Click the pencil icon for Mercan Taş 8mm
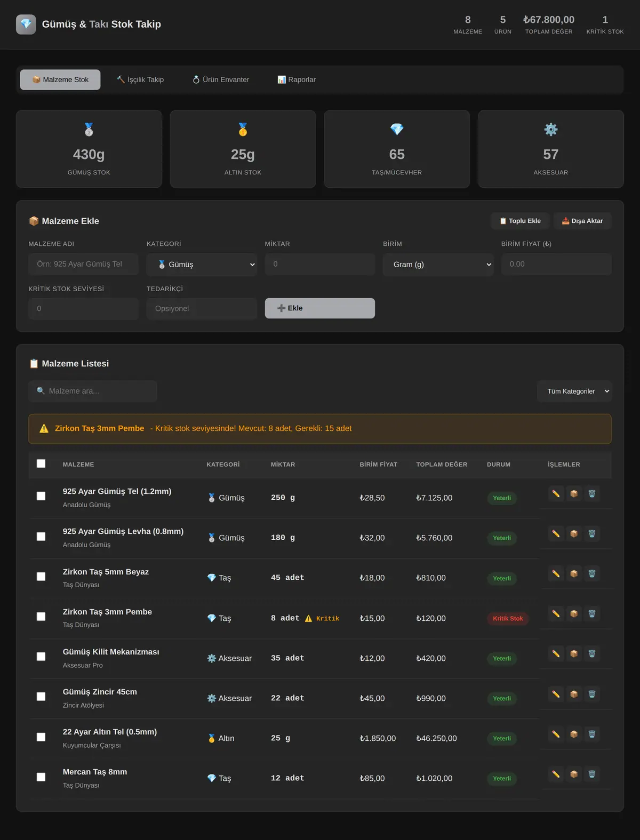640x840 pixels. (556, 774)
